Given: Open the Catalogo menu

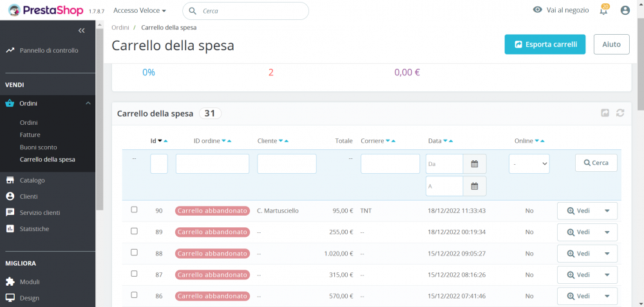Looking at the screenshot, I should 32,180.
